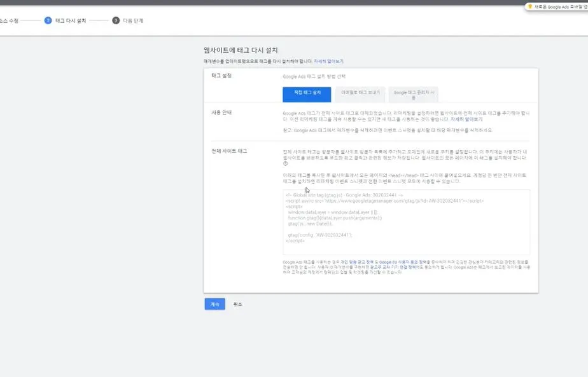Image resolution: width=588 pixels, height=377 pixels.
Task: Click the step 3 circle next to 다음 단계
Action: 115,20
